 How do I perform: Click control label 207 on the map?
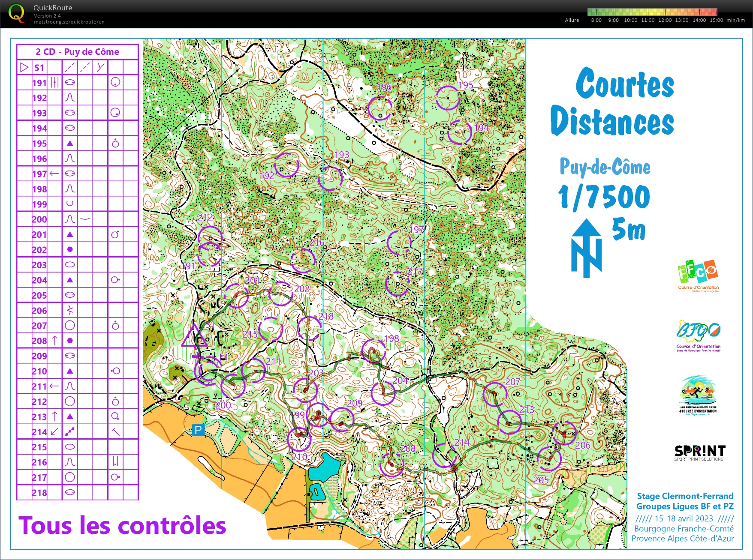512,382
